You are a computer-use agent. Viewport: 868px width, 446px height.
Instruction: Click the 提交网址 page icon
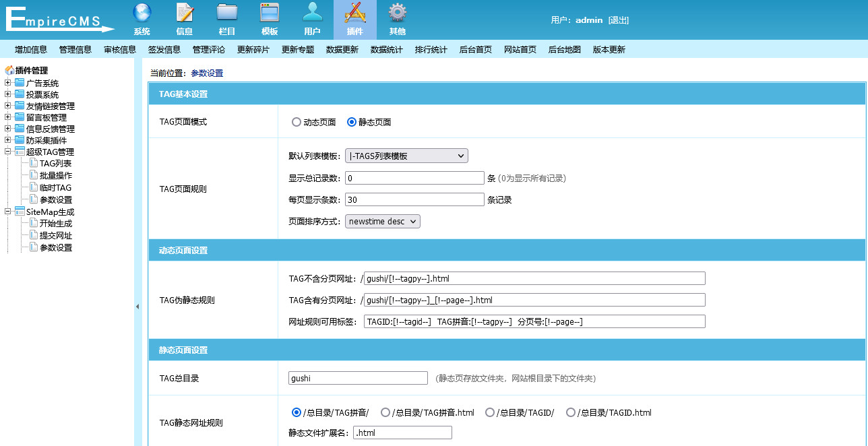click(34, 235)
